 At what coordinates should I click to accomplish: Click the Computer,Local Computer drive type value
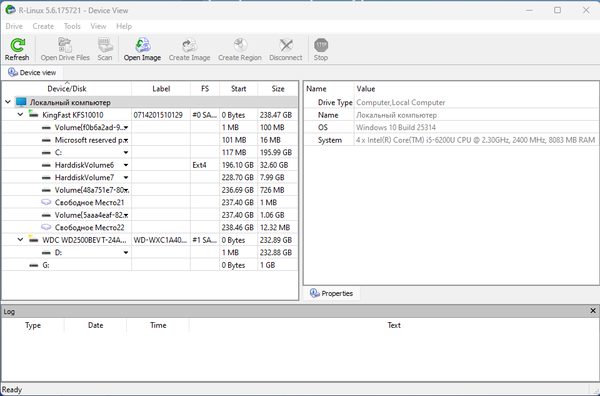click(401, 103)
